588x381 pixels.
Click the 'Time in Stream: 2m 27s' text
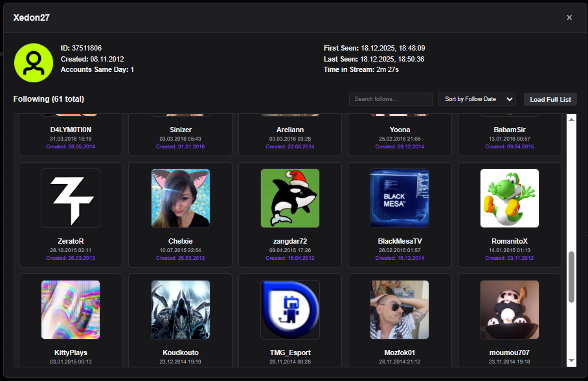tap(361, 69)
